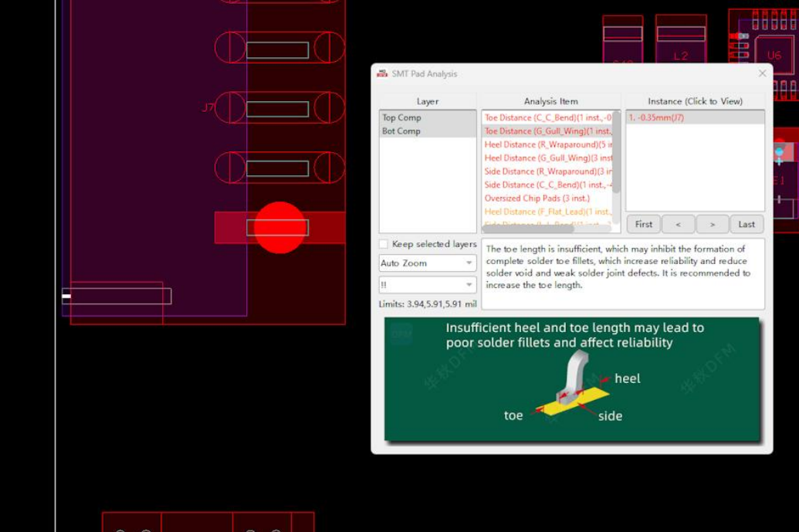Click the J7 connector label
Screen dimensions: 799x532
pyautogui.click(x=208, y=108)
